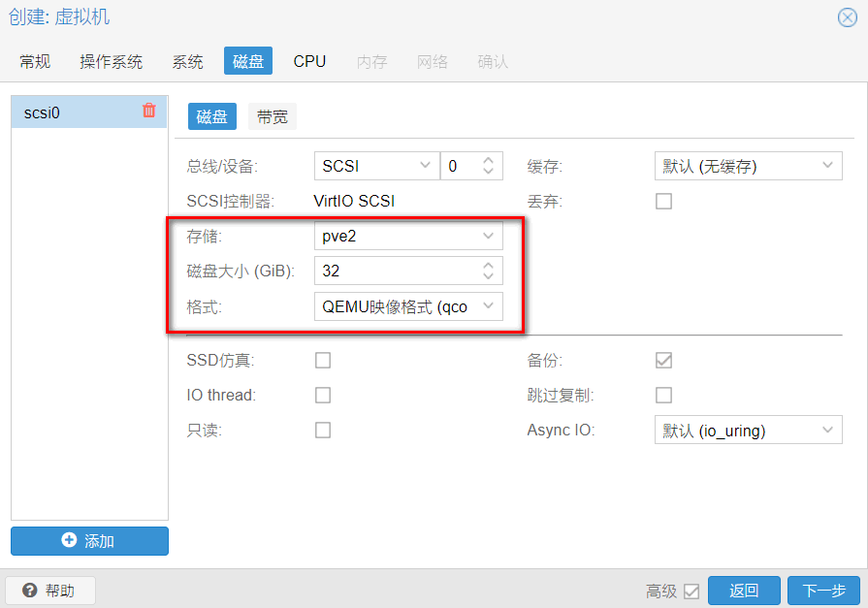Click the VirtIO SCSI controller text

coord(354,201)
